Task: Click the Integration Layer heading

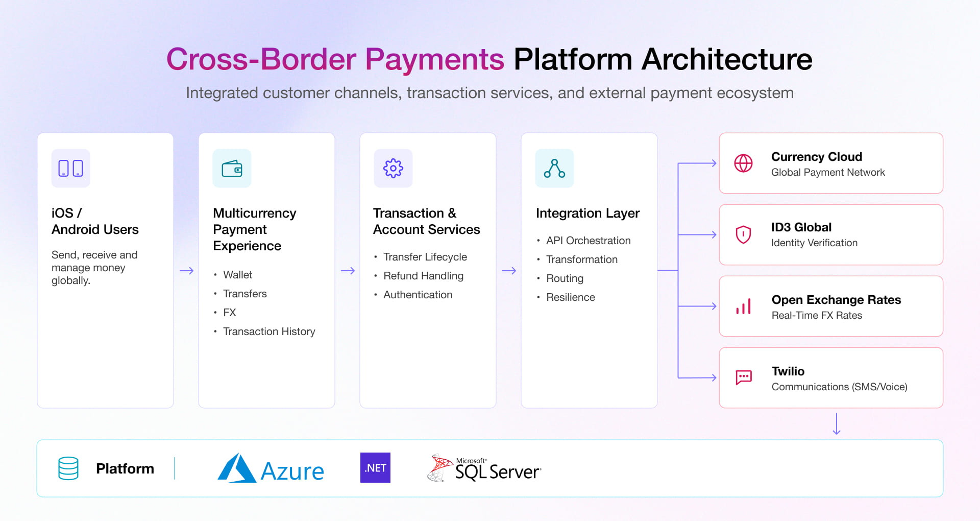Action: coord(587,213)
